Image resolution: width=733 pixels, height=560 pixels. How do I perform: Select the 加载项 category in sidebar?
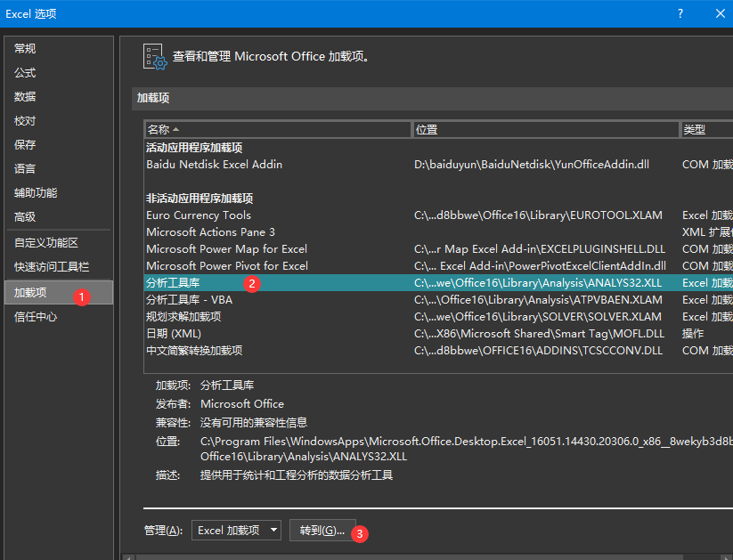[59, 293]
